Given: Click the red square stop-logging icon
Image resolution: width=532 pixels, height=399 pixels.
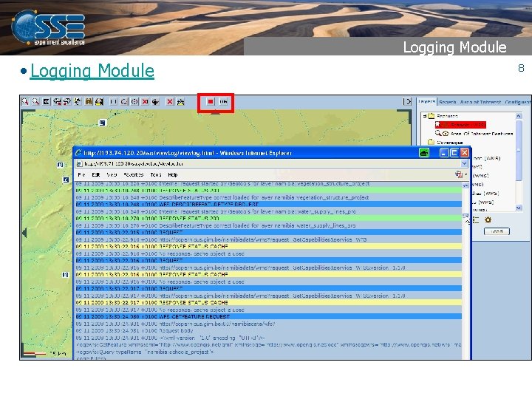Looking at the screenshot, I should [x=211, y=101].
